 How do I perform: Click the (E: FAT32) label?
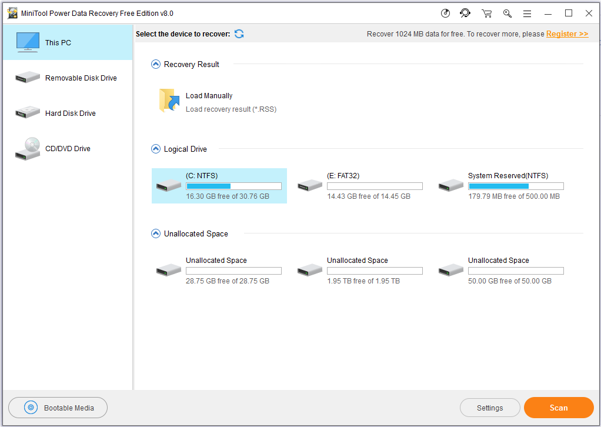343,176
